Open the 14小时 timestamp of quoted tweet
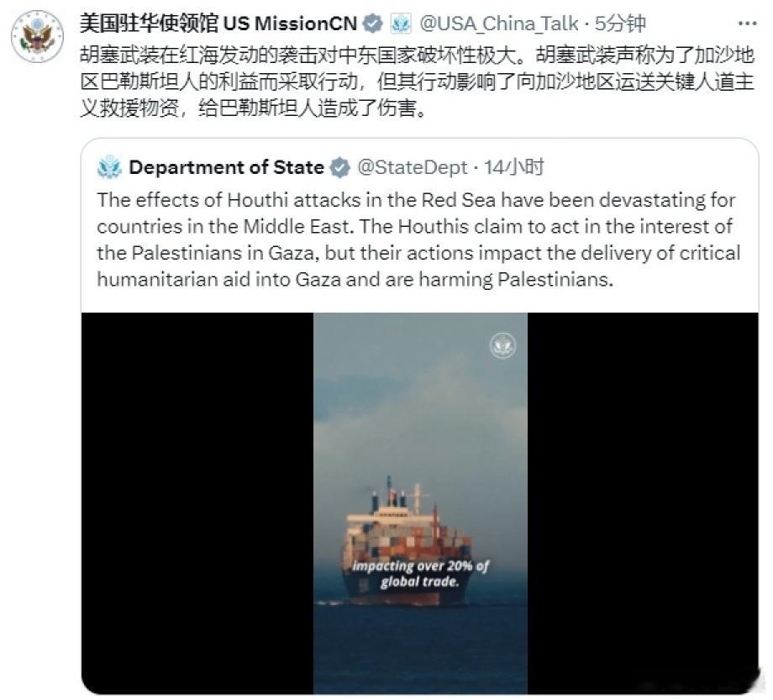 513,167
